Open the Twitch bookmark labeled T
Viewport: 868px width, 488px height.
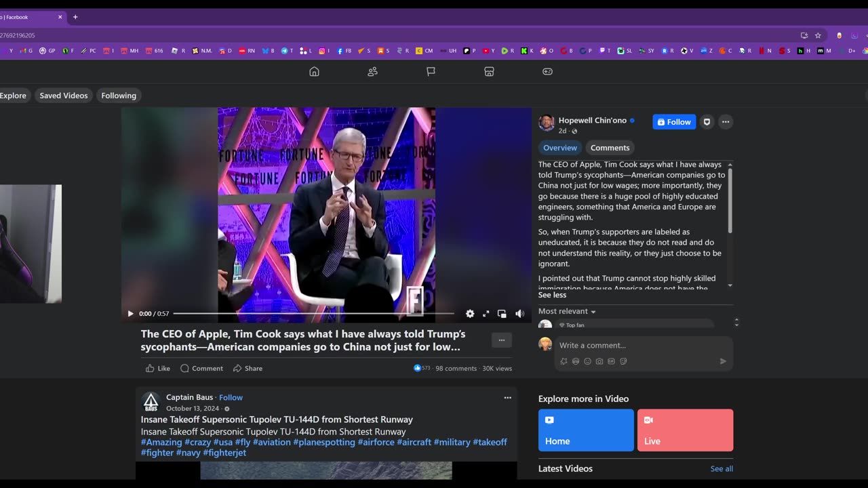tap(604, 51)
